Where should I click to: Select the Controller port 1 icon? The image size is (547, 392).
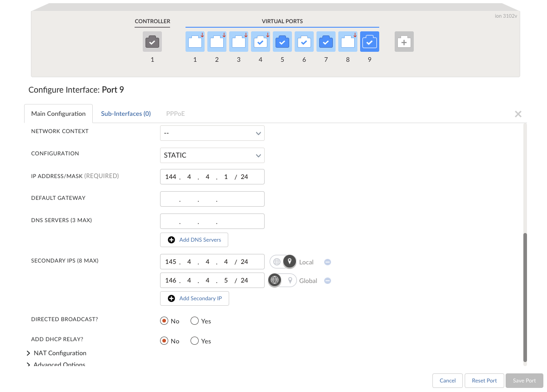click(152, 42)
